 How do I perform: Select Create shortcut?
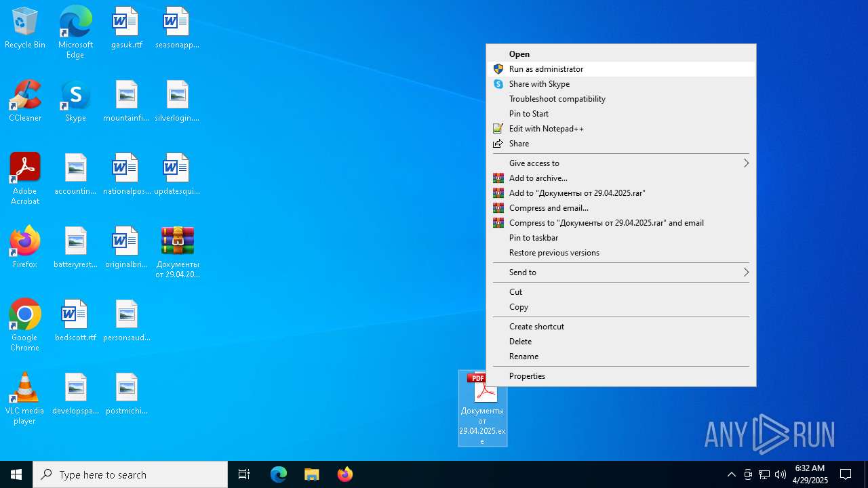tap(620, 327)
